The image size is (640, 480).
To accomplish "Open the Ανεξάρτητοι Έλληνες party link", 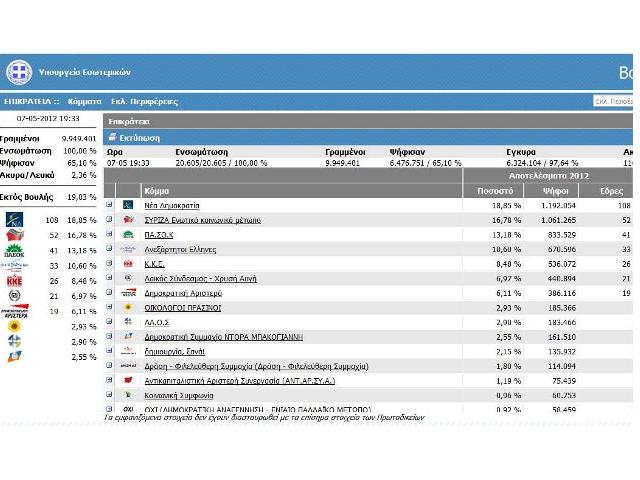I will tap(182, 249).
